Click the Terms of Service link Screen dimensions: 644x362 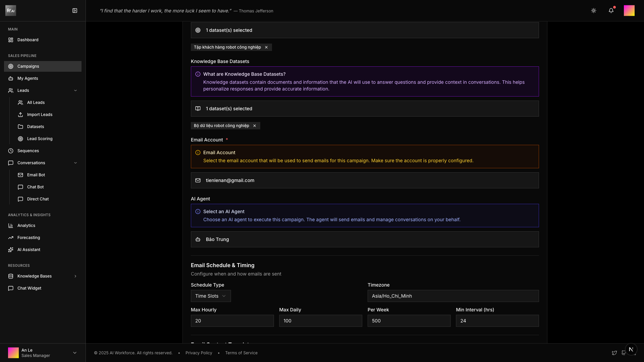(x=241, y=353)
